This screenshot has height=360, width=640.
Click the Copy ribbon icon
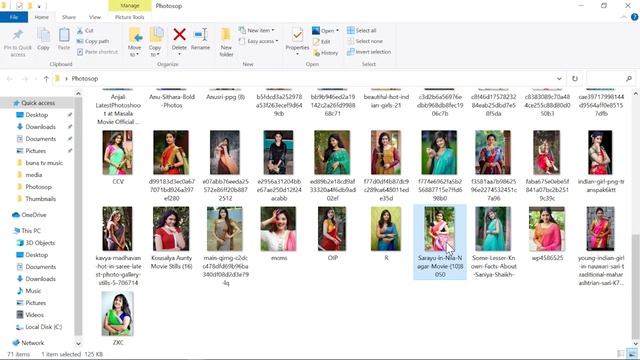pyautogui.click(x=43, y=35)
